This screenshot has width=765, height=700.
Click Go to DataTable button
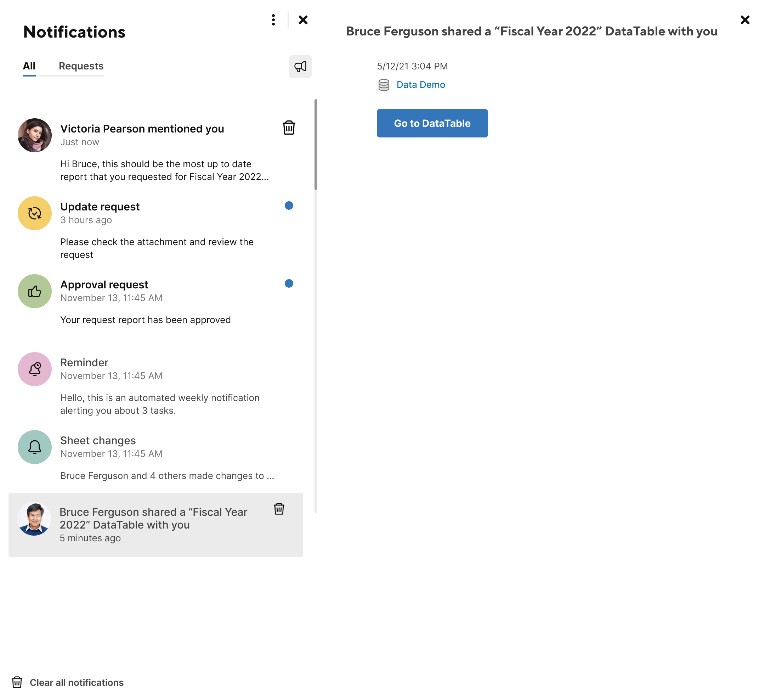[432, 123]
